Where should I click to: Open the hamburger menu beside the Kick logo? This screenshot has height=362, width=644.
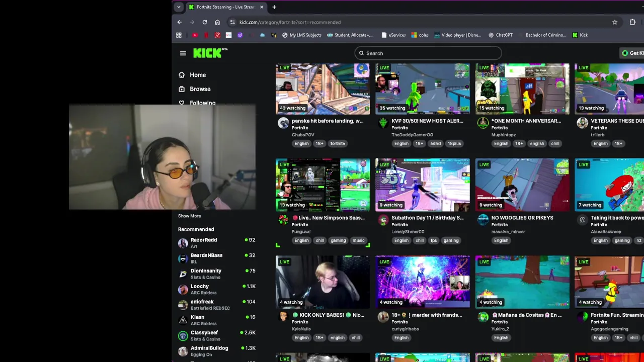click(x=183, y=53)
